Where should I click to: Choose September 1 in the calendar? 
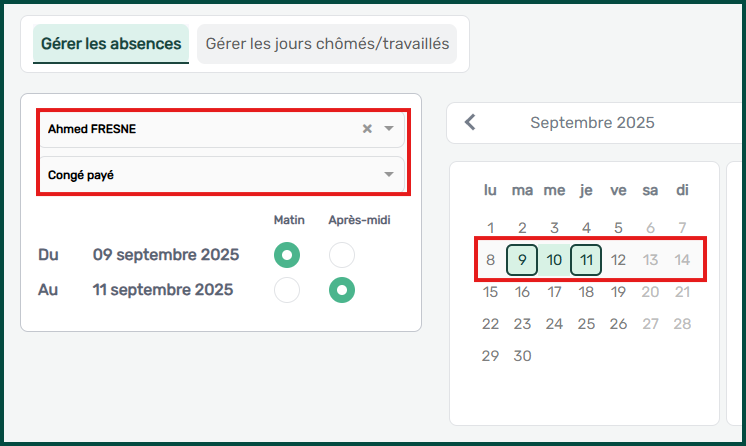tap(490, 228)
